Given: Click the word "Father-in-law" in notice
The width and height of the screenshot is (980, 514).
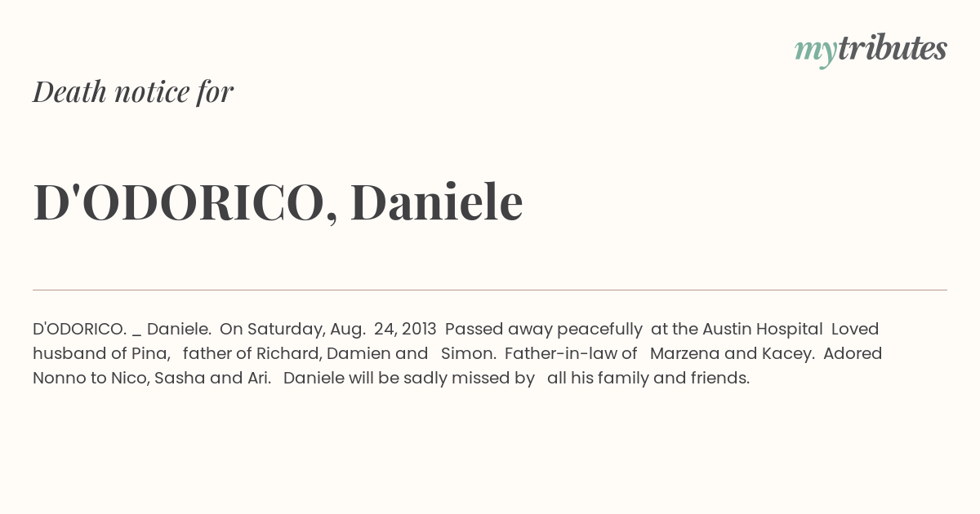Looking at the screenshot, I should pos(561,353).
